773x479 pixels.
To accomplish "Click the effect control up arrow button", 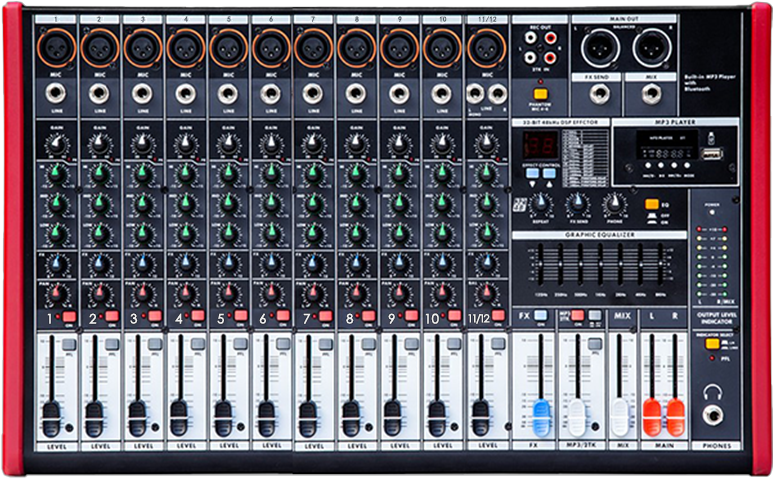I will [x=549, y=173].
